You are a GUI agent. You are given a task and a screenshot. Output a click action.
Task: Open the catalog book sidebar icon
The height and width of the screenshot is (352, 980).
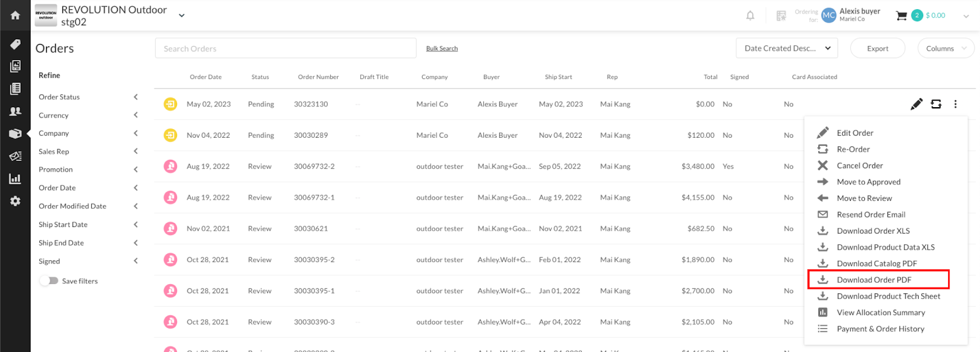click(15, 89)
